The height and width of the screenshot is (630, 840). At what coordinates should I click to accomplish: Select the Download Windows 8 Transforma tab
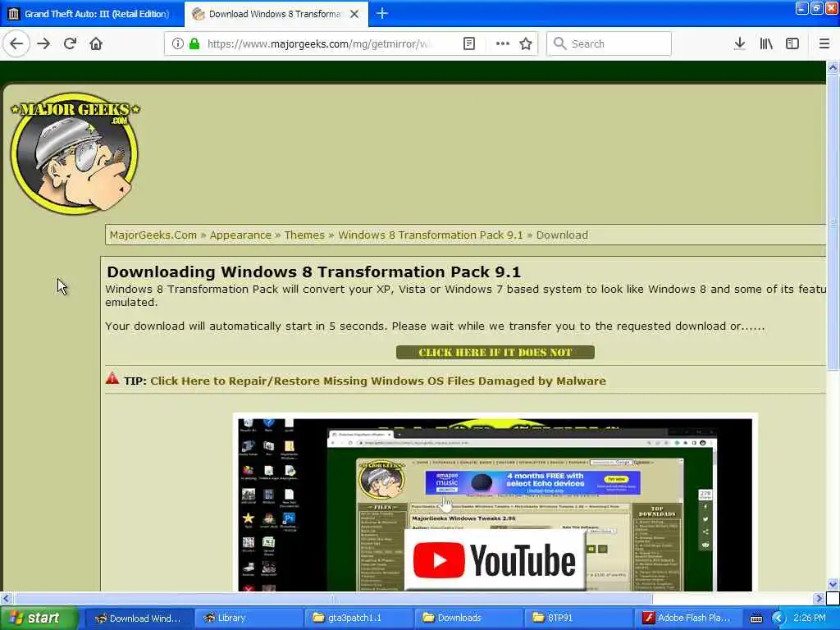(276, 14)
